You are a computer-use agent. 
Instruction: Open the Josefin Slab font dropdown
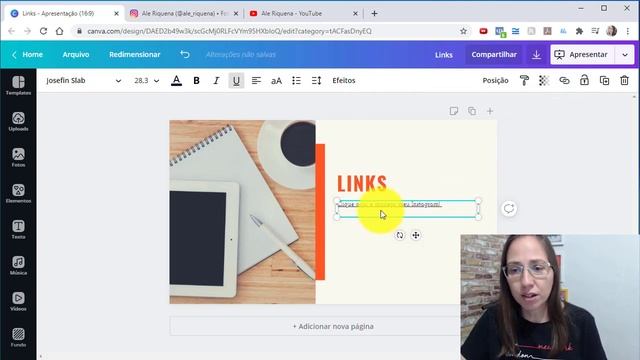[x=83, y=80]
